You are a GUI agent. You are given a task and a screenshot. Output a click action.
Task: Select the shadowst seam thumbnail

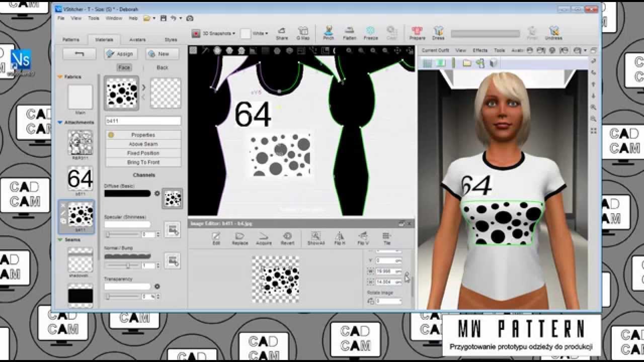(x=80, y=260)
